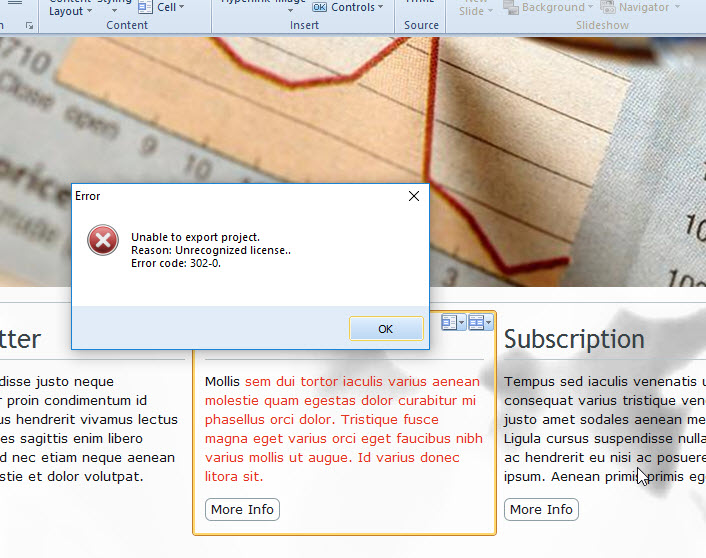Click the Slideshow group label
706x558 pixels.
point(602,25)
